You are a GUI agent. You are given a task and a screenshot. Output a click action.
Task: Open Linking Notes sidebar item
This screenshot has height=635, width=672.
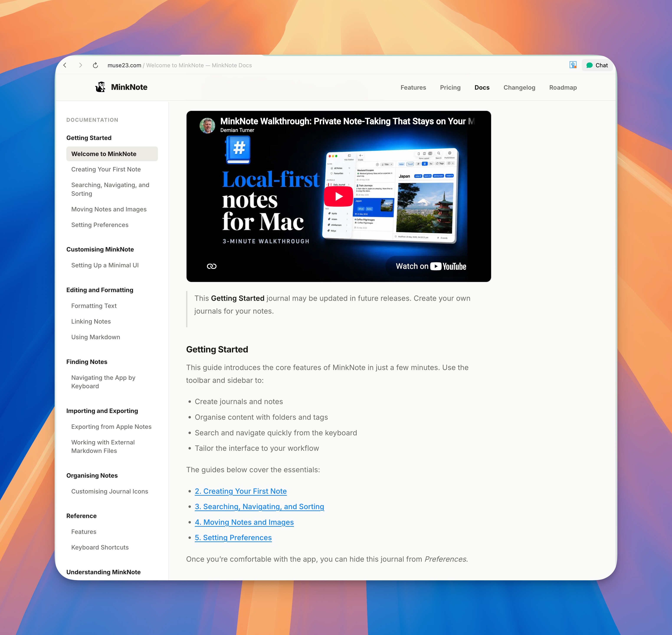pos(91,322)
